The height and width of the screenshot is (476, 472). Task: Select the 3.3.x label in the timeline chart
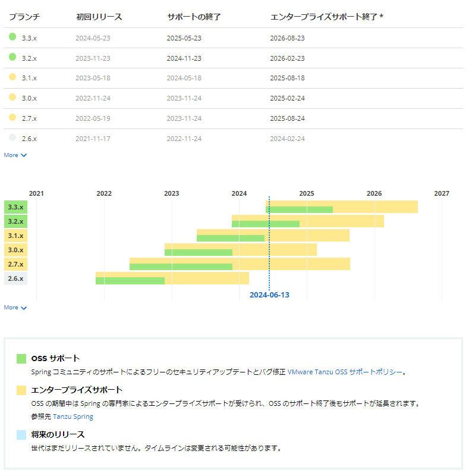[x=16, y=207]
